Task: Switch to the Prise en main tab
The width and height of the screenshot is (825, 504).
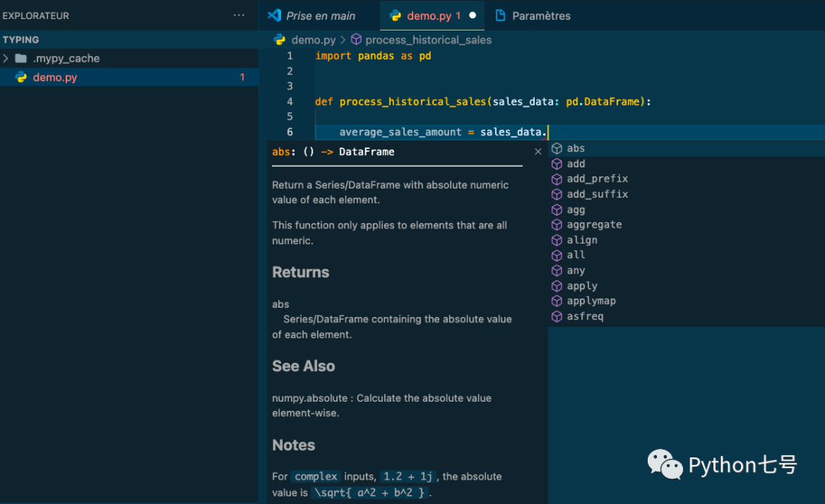Action: pyautogui.click(x=320, y=16)
